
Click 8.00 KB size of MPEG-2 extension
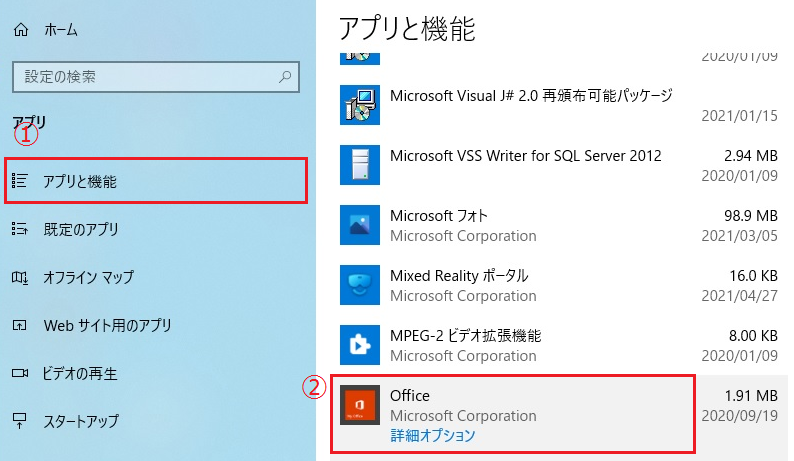[753, 336]
